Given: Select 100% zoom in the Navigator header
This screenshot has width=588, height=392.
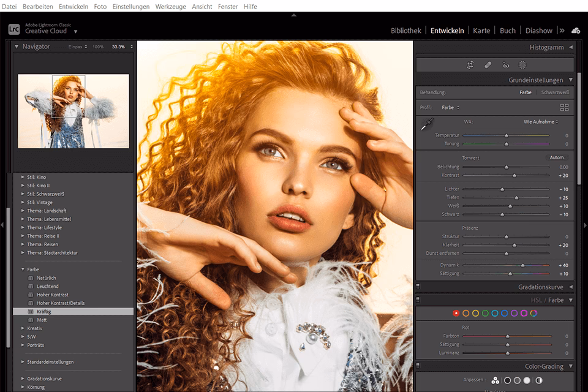Looking at the screenshot, I should click(97, 46).
